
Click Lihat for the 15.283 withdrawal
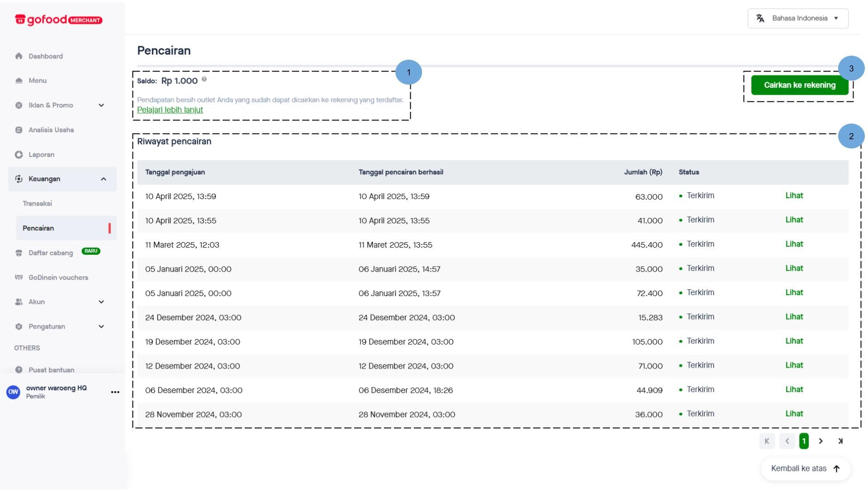pyautogui.click(x=794, y=317)
